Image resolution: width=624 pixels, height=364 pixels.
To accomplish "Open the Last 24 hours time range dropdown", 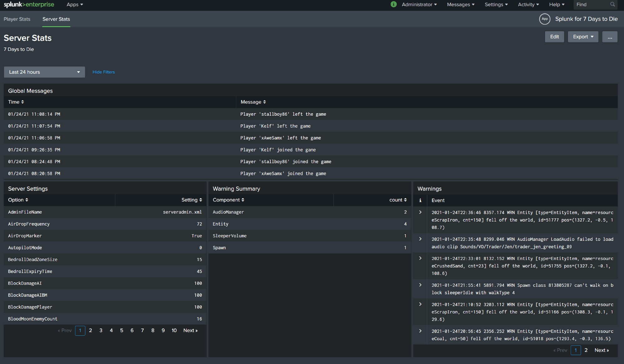I will click(44, 72).
